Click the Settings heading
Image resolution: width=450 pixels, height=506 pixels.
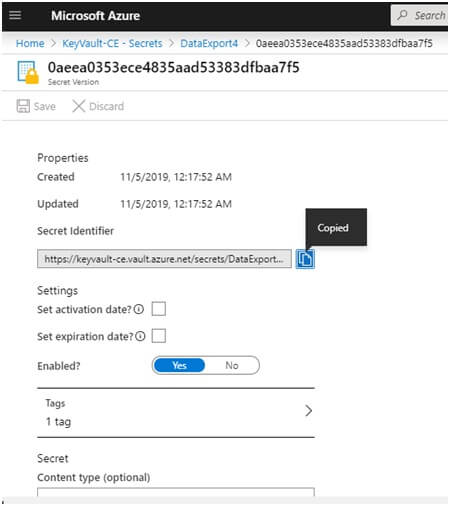(x=57, y=291)
